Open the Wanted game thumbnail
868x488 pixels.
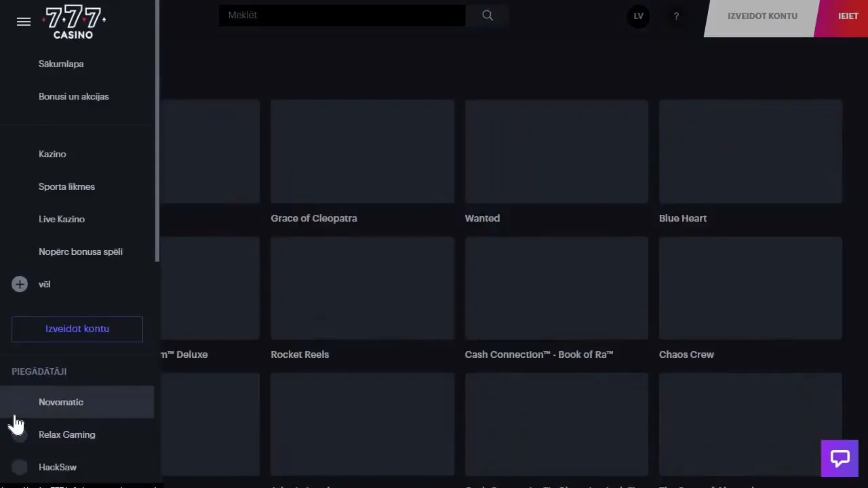click(557, 151)
